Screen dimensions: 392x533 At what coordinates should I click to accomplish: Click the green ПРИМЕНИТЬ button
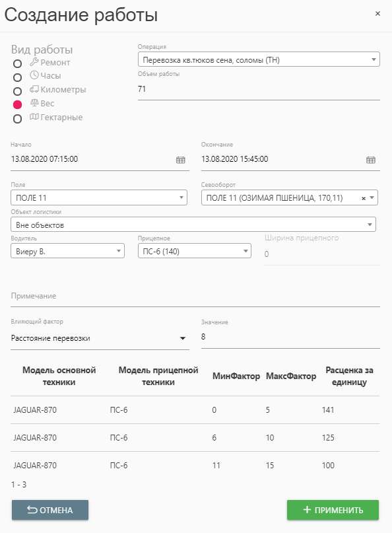coord(333,510)
